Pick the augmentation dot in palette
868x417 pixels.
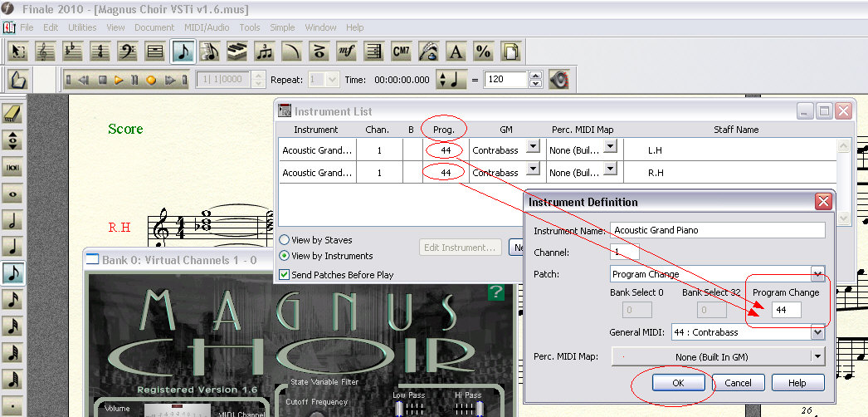(12, 406)
